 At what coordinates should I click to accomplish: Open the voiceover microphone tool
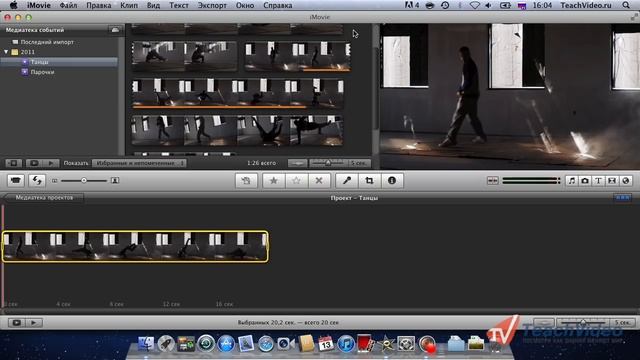click(347, 180)
